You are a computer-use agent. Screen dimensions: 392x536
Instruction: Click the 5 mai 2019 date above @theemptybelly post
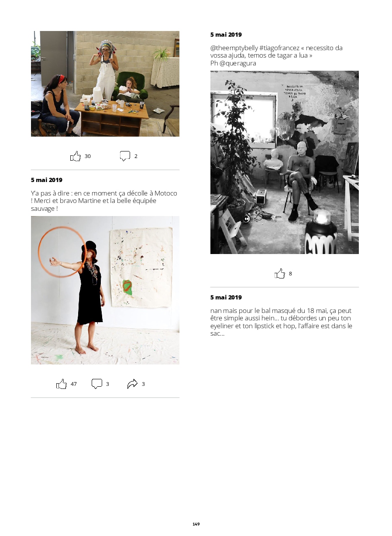(226, 34)
